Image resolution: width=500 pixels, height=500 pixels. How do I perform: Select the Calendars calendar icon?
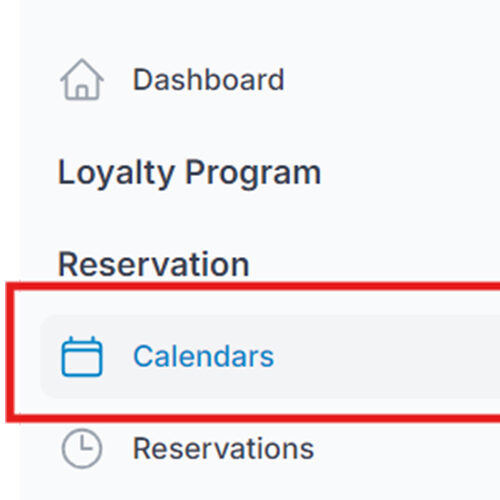(82, 356)
